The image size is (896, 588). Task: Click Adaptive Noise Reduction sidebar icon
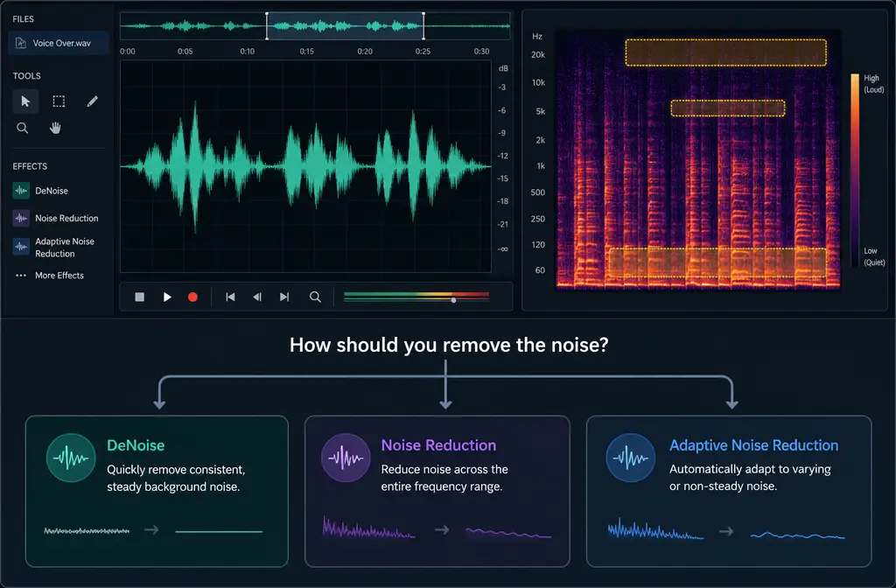click(x=21, y=247)
